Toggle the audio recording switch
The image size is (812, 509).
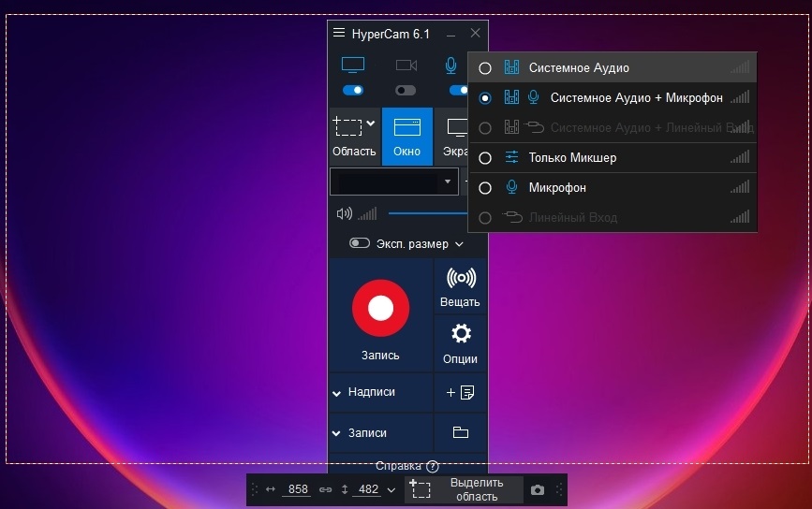click(x=458, y=91)
